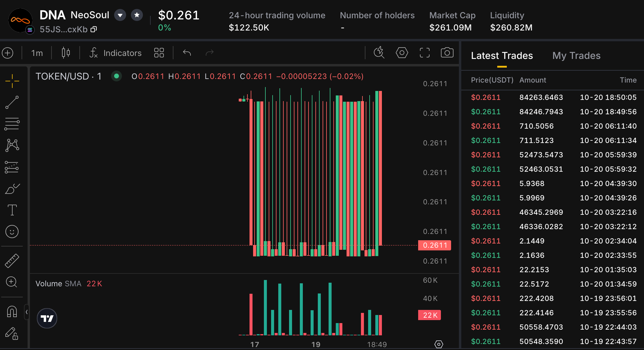Click the Solana chain badge on logo
Screen dimensions: 644x350
point(30,30)
